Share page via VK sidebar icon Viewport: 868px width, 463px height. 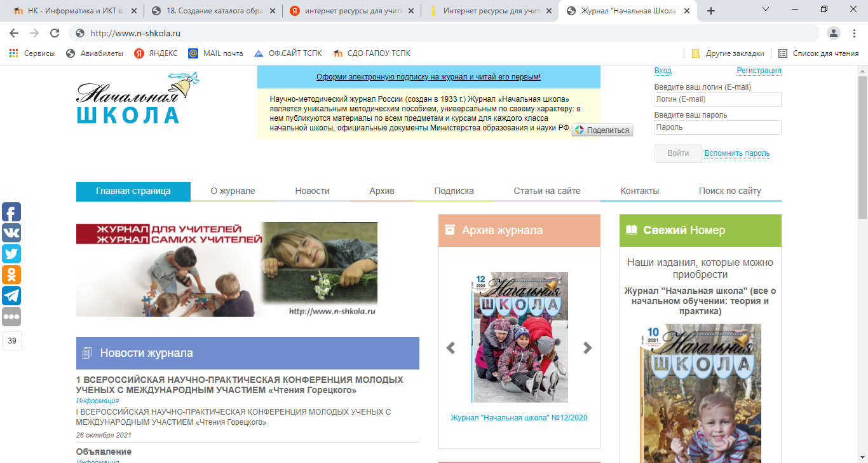point(11,233)
